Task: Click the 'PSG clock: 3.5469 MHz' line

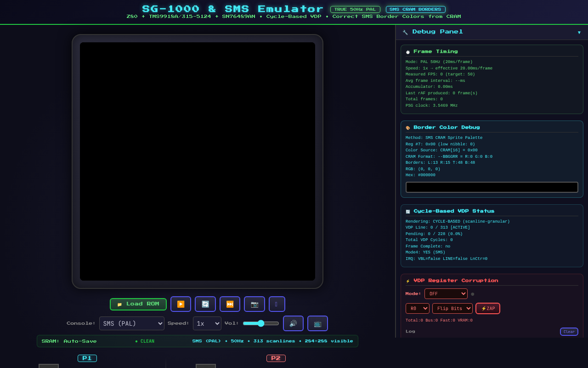Action: coord(432,106)
